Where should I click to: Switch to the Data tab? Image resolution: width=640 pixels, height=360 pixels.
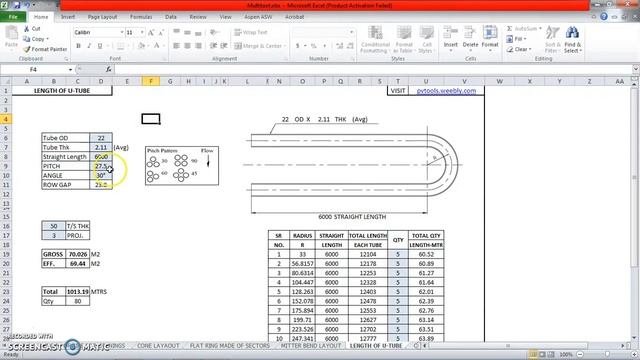(x=171, y=17)
